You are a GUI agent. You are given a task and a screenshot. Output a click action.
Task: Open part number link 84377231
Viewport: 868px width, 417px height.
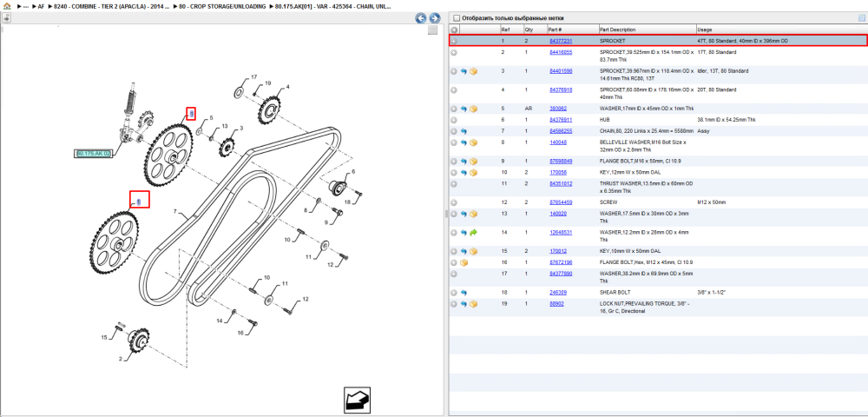click(x=560, y=41)
